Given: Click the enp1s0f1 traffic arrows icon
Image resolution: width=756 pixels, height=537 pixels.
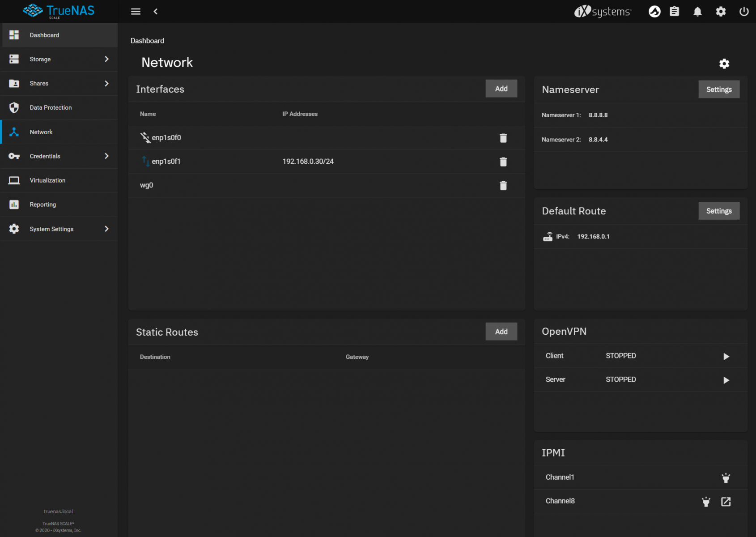Looking at the screenshot, I should coord(145,161).
